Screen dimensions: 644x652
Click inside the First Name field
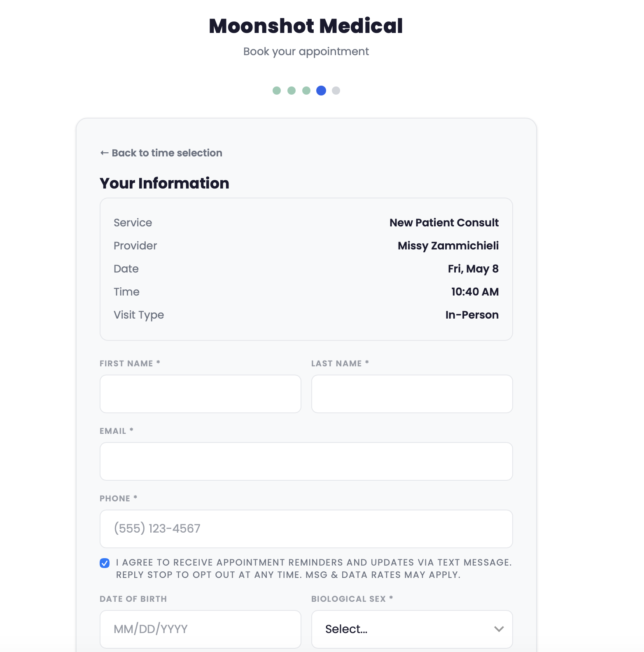(x=200, y=394)
